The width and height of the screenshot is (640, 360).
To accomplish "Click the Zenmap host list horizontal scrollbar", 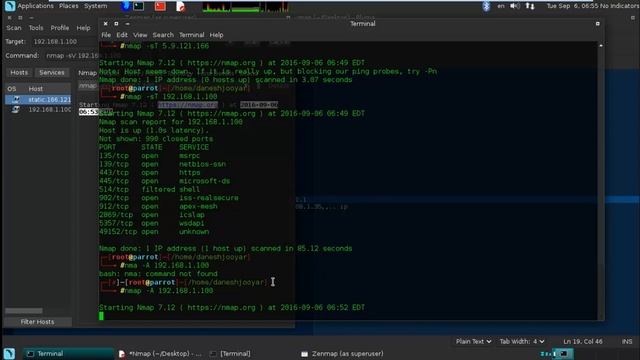I will (24, 311).
